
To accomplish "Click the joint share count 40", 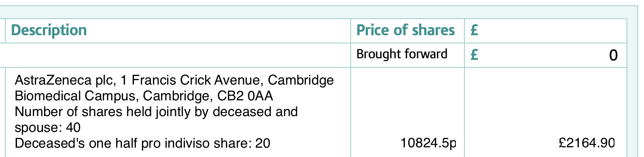I will click(73, 127).
